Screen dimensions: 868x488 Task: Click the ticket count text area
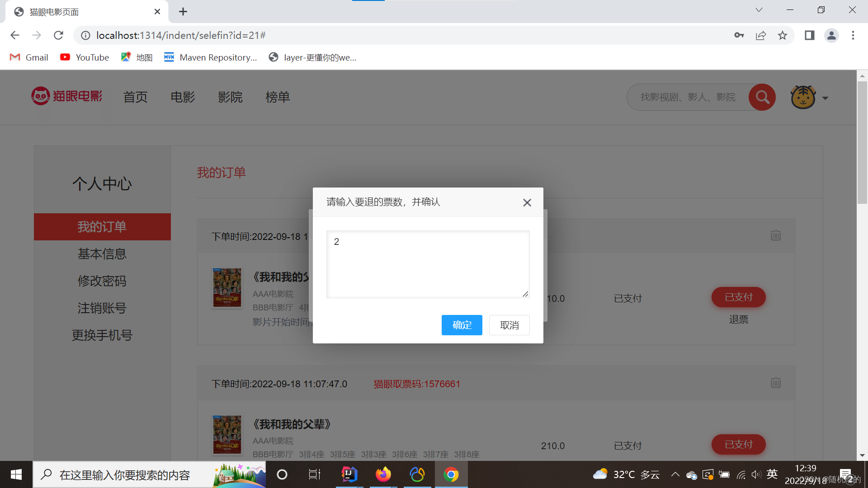click(428, 264)
